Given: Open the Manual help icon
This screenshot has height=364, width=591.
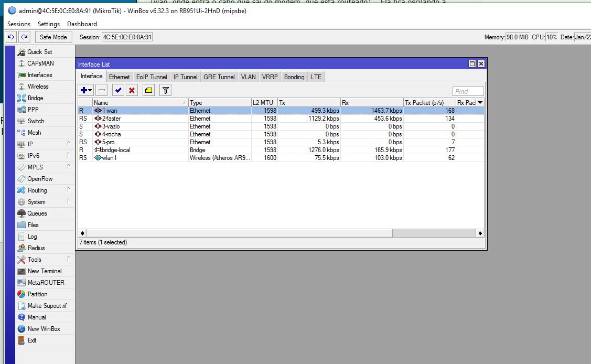Looking at the screenshot, I should coord(21,317).
